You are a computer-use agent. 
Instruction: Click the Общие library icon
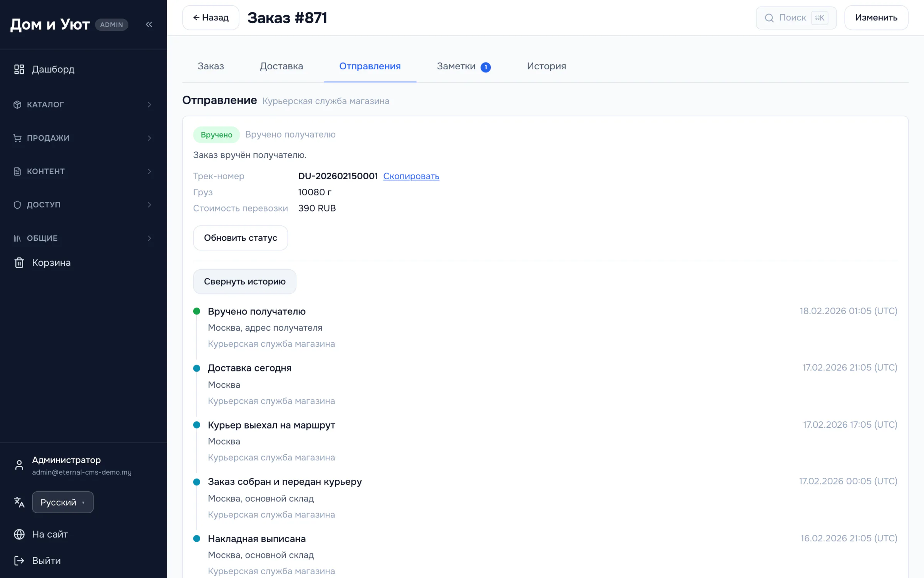(x=17, y=238)
